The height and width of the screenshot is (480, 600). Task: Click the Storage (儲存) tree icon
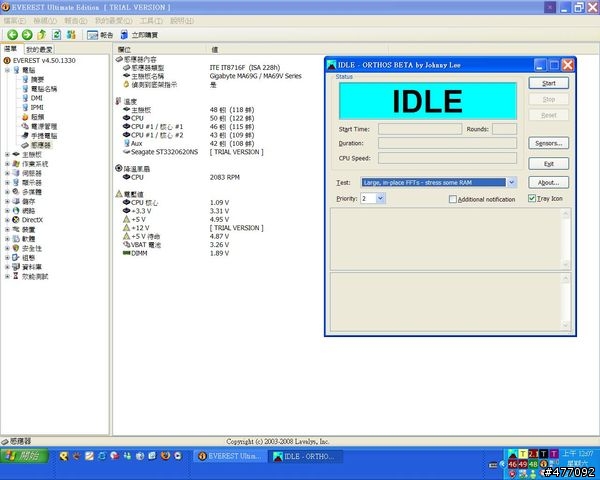coord(16,201)
